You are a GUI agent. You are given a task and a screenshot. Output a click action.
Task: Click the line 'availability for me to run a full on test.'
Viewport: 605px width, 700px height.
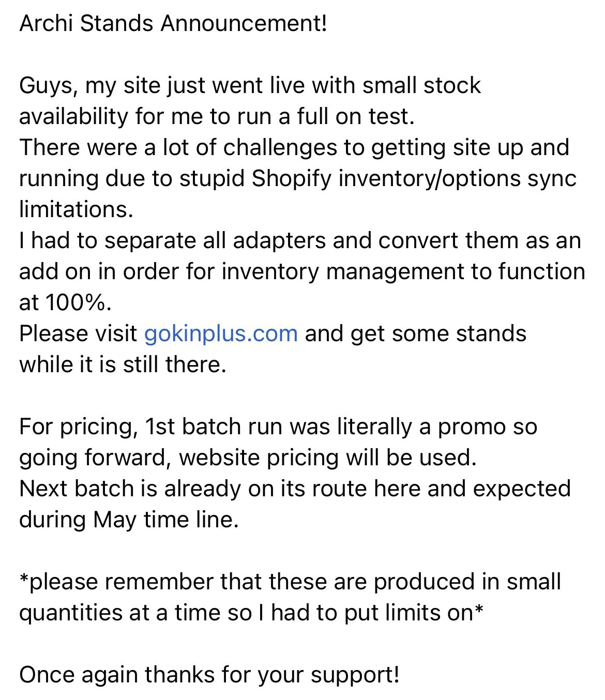(x=217, y=117)
